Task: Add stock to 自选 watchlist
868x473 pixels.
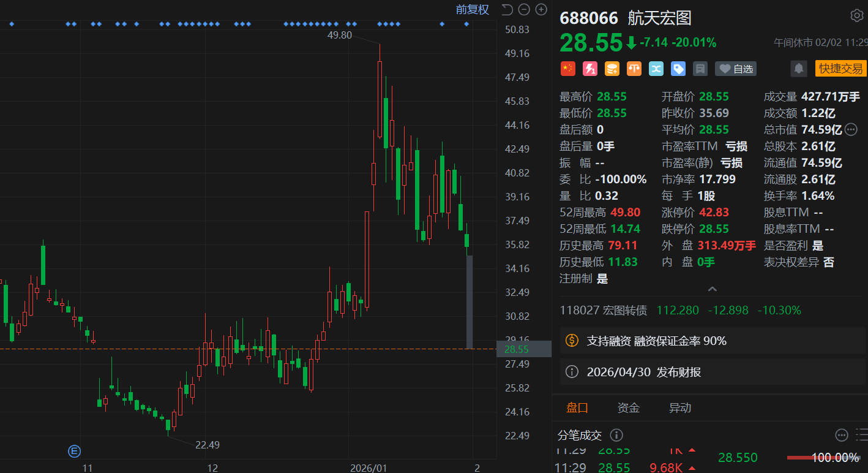Action: pyautogui.click(x=736, y=69)
